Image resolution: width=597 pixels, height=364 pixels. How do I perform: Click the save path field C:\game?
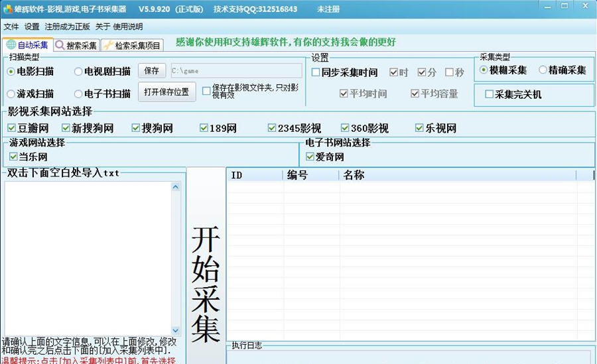click(x=236, y=71)
